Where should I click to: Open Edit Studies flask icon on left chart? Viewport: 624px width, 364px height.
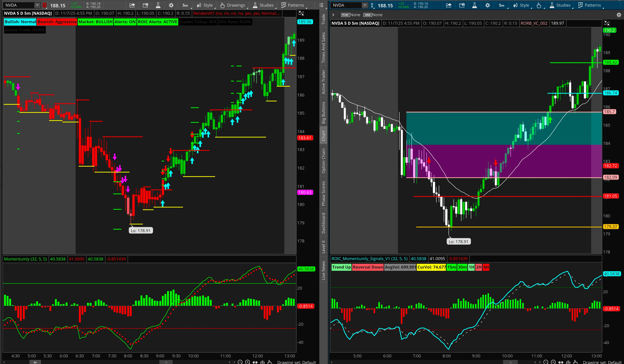pyautogui.click(x=158, y=5)
